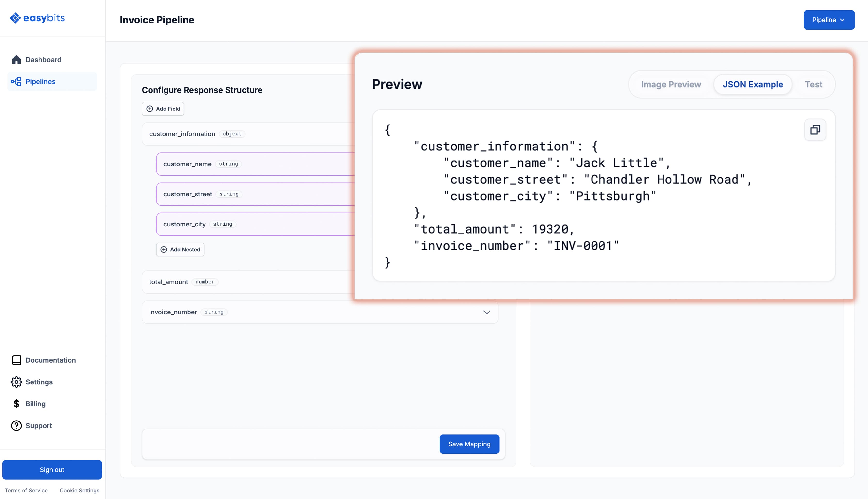Click the Add Nested button
868x499 pixels.
pyautogui.click(x=180, y=249)
